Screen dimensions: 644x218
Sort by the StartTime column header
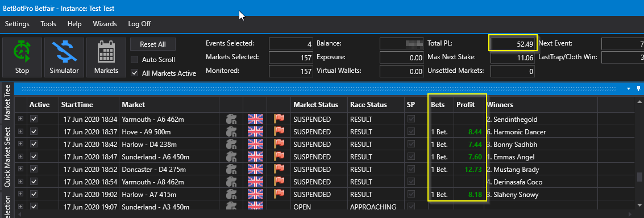coord(89,105)
